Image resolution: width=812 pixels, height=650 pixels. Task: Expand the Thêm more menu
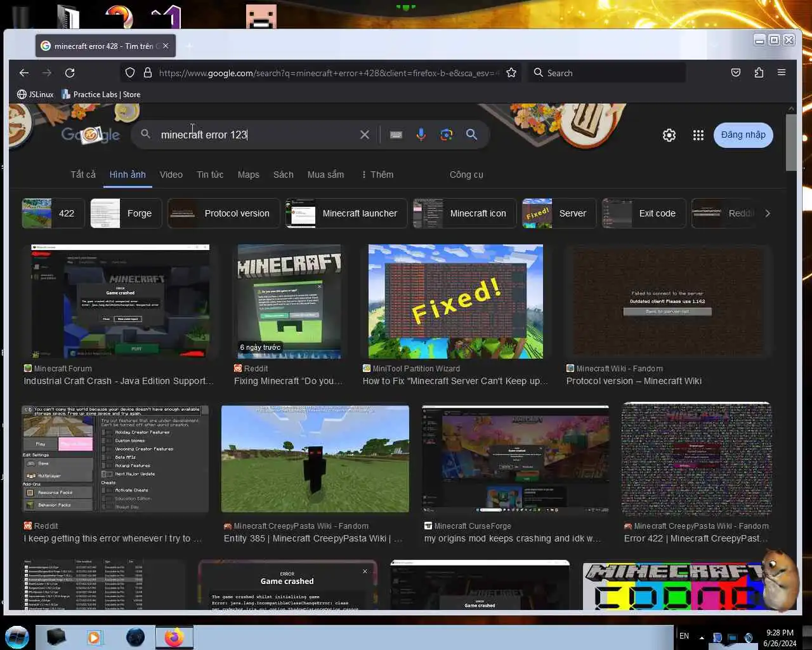tap(377, 175)
